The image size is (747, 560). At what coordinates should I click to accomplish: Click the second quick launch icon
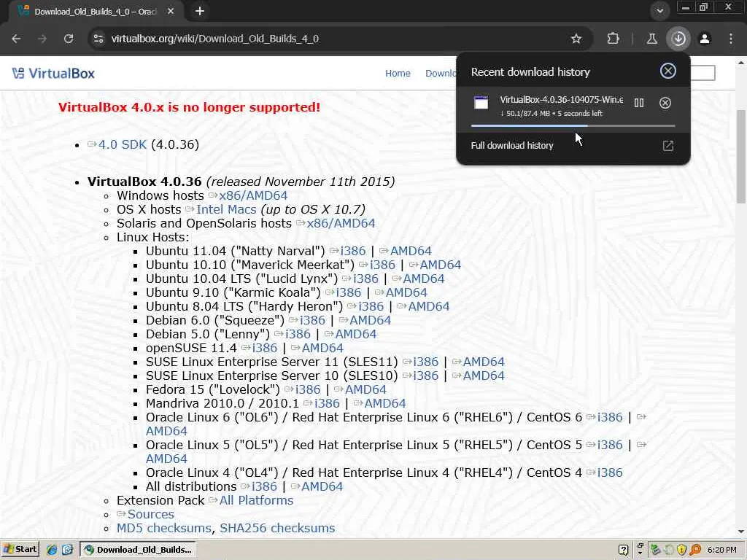66,550
